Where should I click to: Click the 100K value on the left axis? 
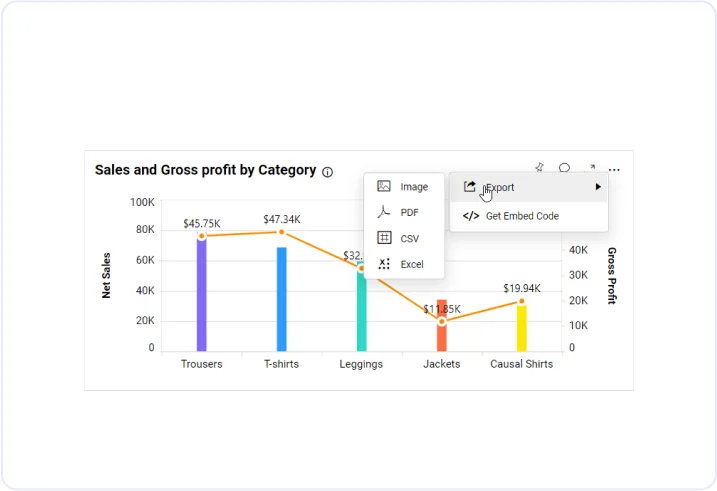(142, 202)
